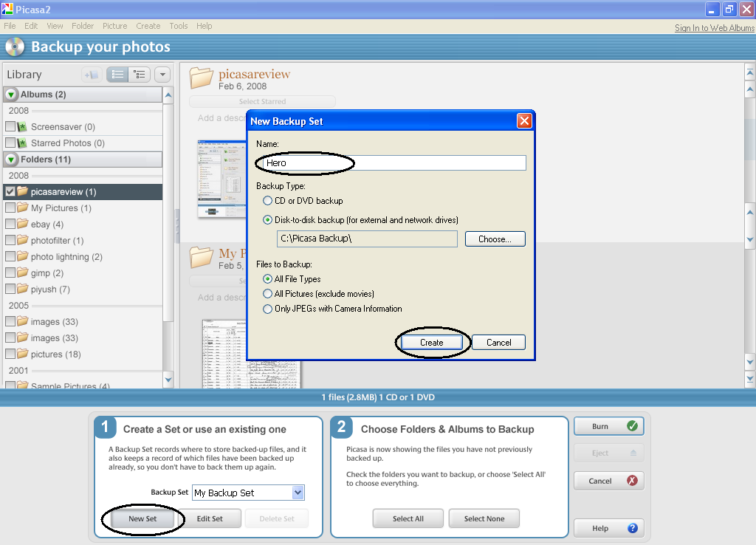Select the photo lightning (2) folder

tap(83, 256)
